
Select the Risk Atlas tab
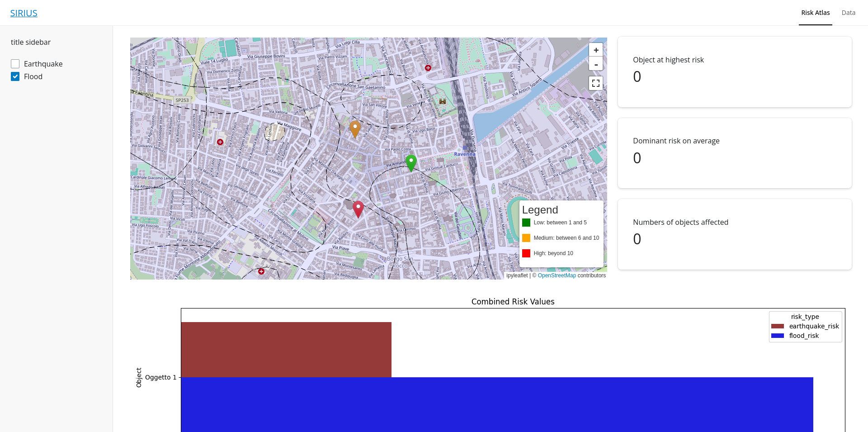[815, 13]
